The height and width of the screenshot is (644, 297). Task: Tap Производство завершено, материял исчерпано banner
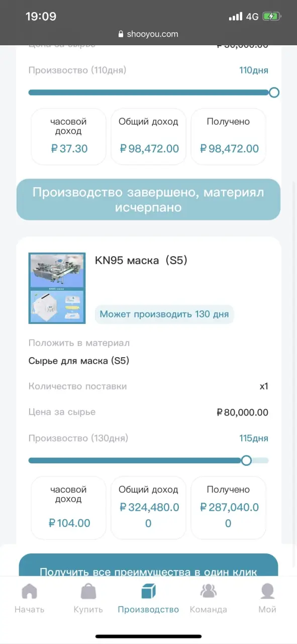click(148, 199)
